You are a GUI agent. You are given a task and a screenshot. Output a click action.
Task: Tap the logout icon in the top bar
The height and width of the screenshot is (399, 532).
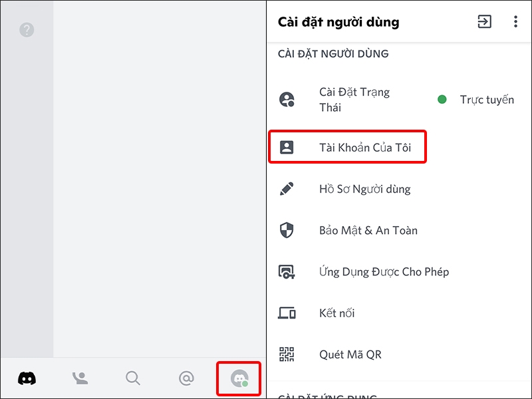coord(485,21)
